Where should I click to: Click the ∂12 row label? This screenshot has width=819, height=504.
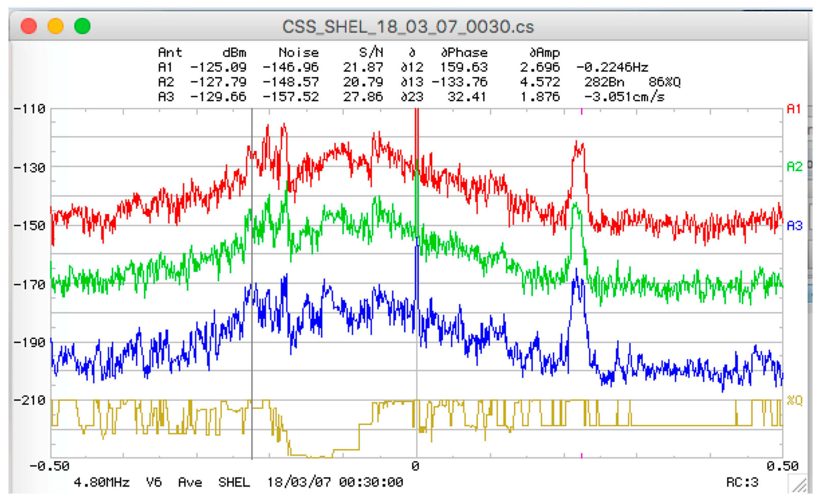[412, 68]
